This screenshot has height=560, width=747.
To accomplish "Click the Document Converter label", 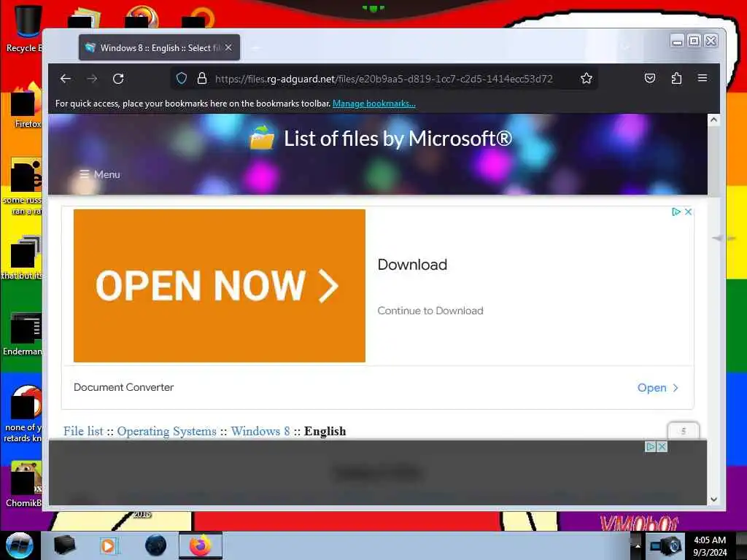I will pos(123,387).
